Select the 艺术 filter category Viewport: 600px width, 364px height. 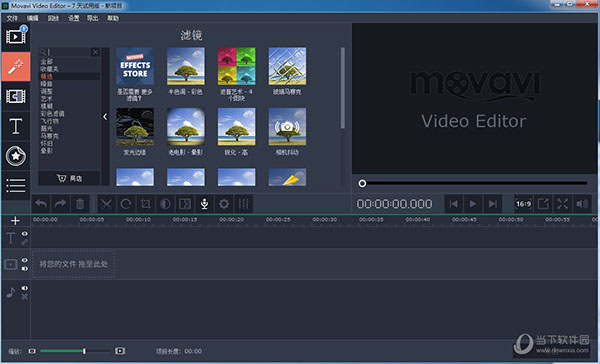(x=46, y=99)
